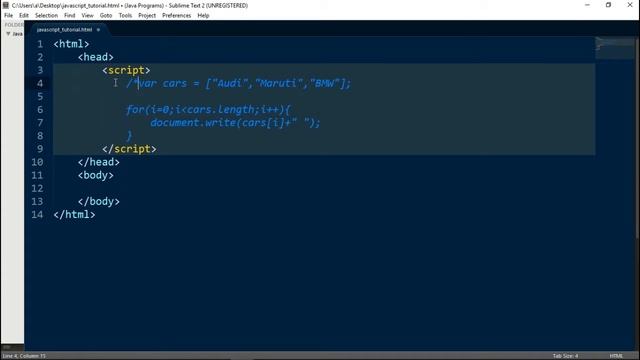The height and width of the screenshot is (360, 640).
Task: Click the unsaved dot on javascript_tutorial.html tab
Action: pyautogui.click(x=98, y=30)
